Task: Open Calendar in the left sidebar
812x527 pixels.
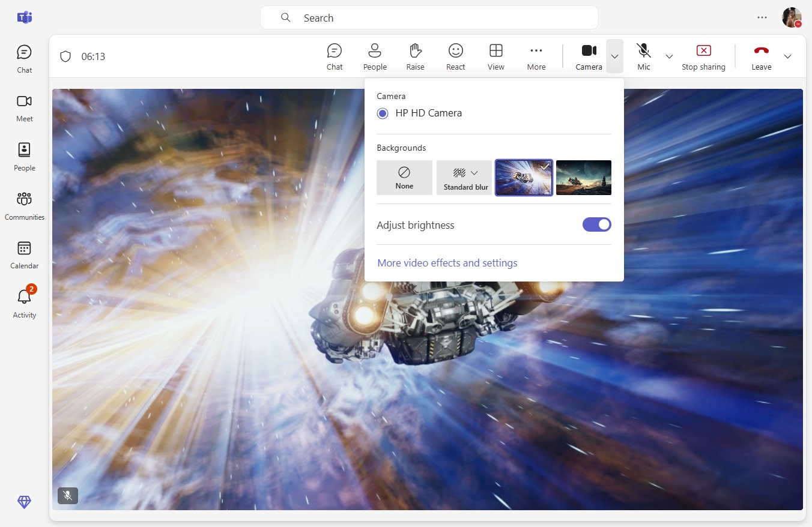Action: [x=25, y=255]
